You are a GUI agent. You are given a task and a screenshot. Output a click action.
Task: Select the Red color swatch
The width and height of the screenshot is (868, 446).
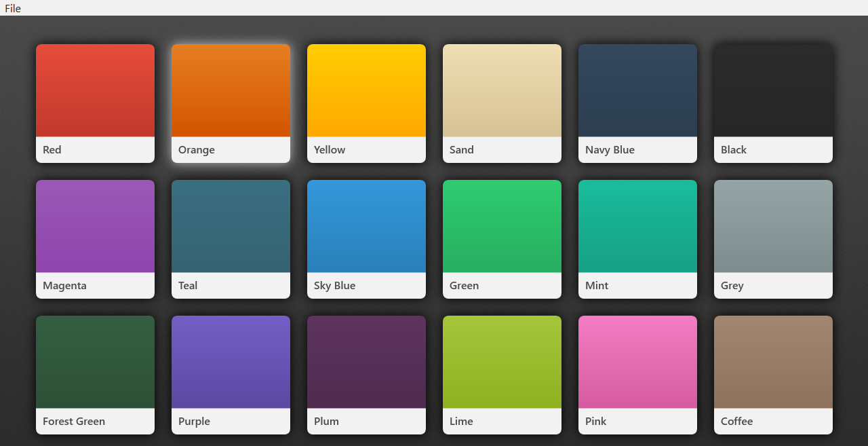(x=95, y=103)
